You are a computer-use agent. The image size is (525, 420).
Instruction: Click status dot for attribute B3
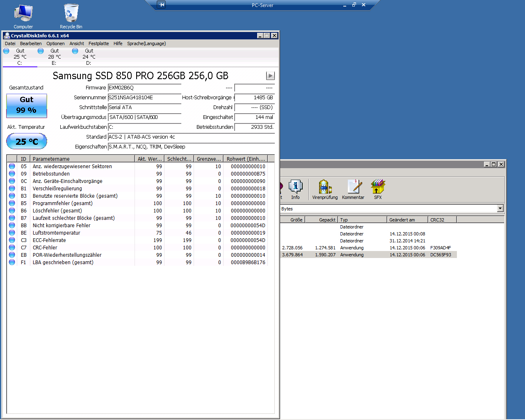[x=12, y=196]
